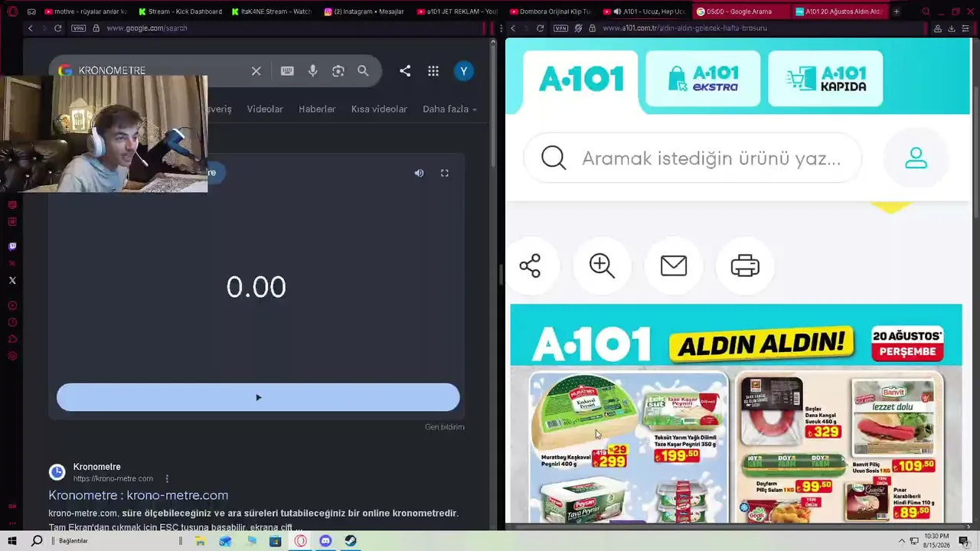
Task: Open the Windows Start menu
Action: (x=12, y=541)
